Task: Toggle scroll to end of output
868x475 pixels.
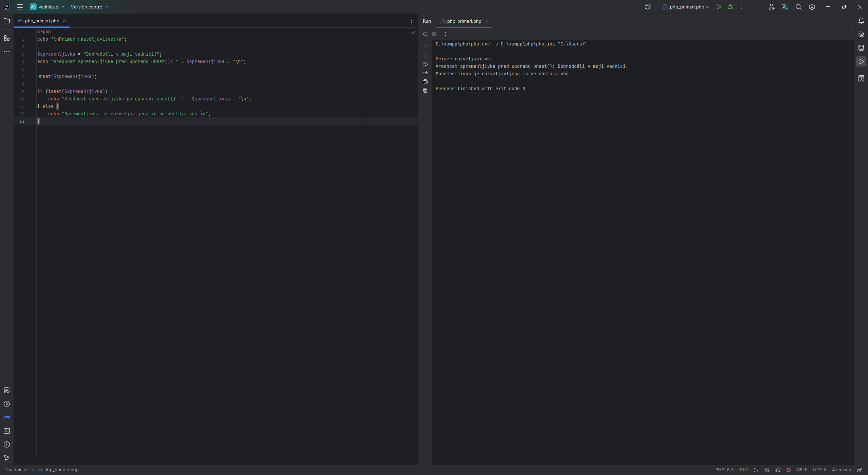Action: tap(425, 73)
